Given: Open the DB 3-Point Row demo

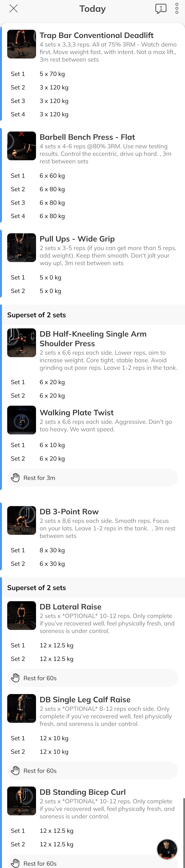Looking at the screenshot, I should (22, 520).
